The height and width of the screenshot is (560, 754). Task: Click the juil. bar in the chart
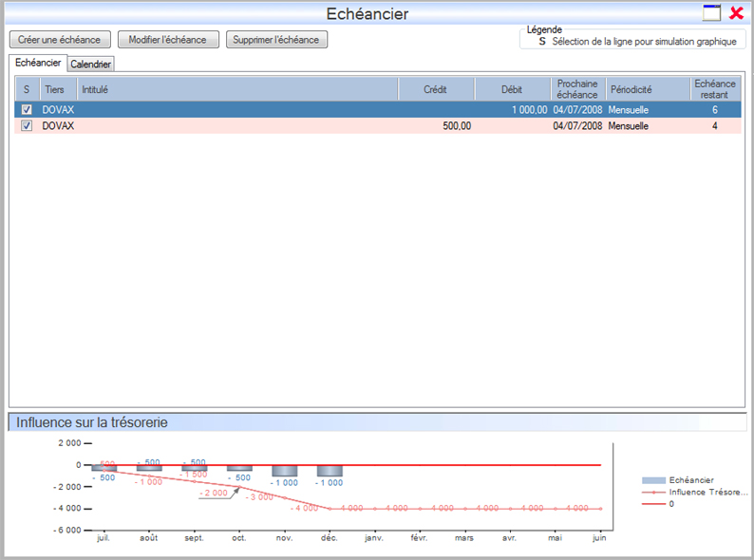point(104,468)
